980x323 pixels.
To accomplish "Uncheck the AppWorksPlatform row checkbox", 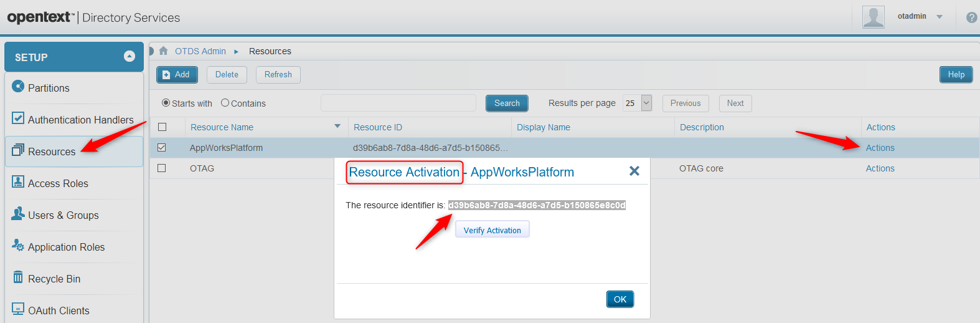I will (162, 148).
